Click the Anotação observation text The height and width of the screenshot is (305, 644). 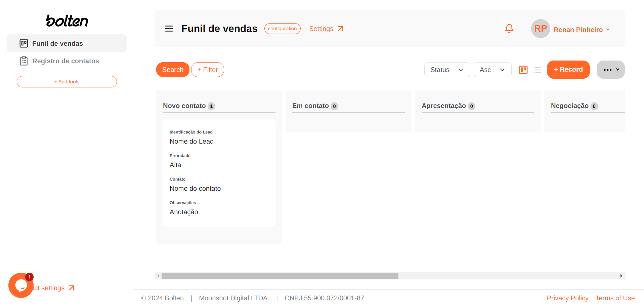pyautogui.click(x=184, y=212)
